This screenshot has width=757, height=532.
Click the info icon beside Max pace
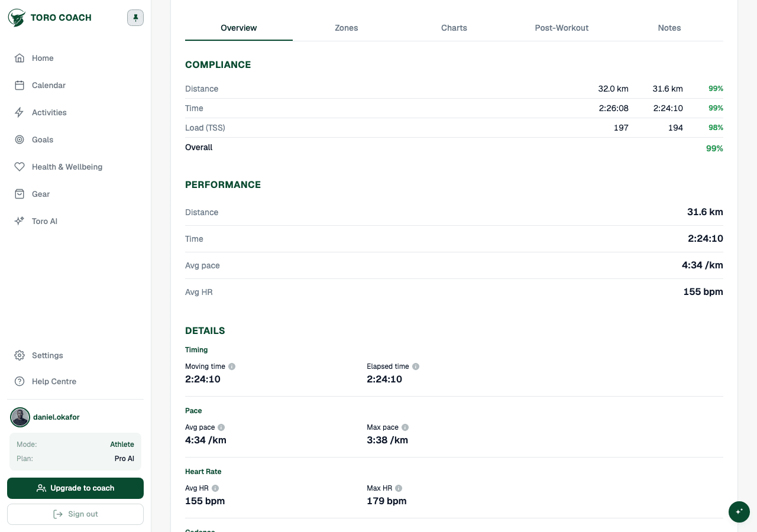[x=405, y=427]
